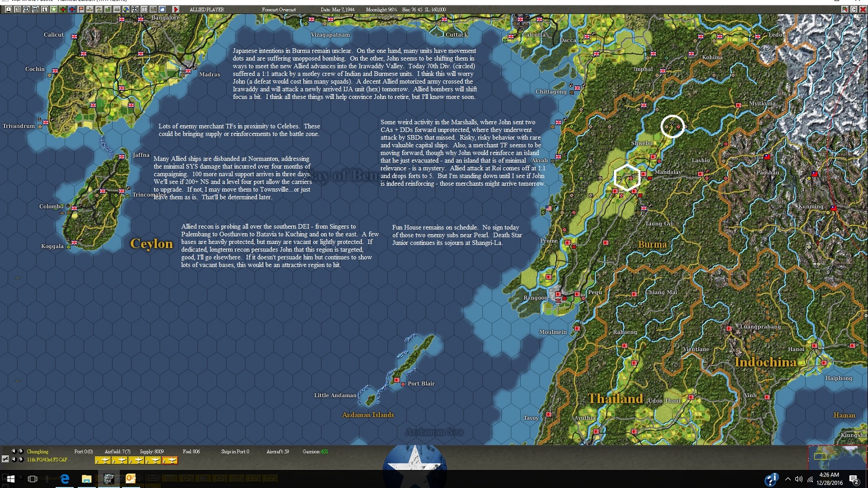This screenshot has width=868, height=488.
Task: Click the Colombo label on Ceylon
Action: [x=51, y=206]
